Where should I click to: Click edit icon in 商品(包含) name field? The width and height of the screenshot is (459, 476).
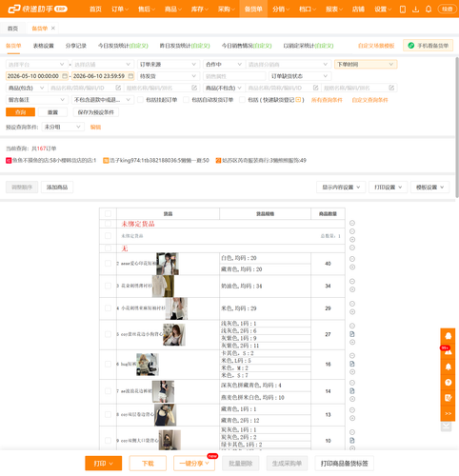click(118, 88)
